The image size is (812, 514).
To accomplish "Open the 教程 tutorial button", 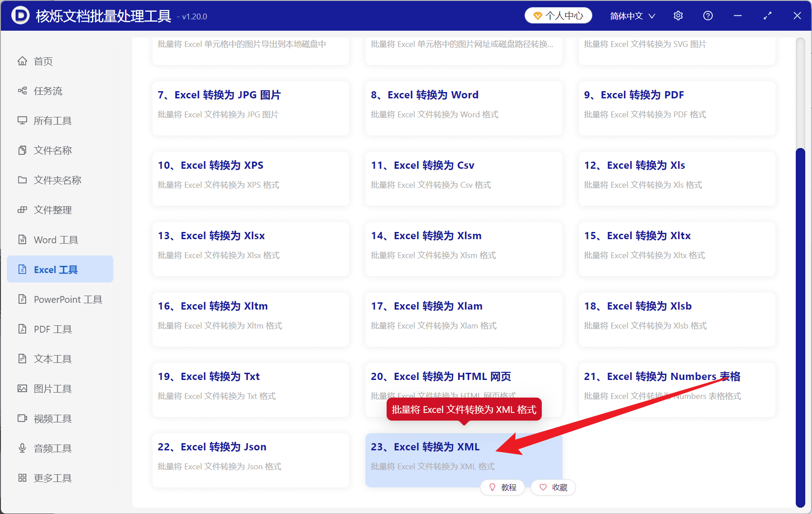I will [x=502, y=487].
